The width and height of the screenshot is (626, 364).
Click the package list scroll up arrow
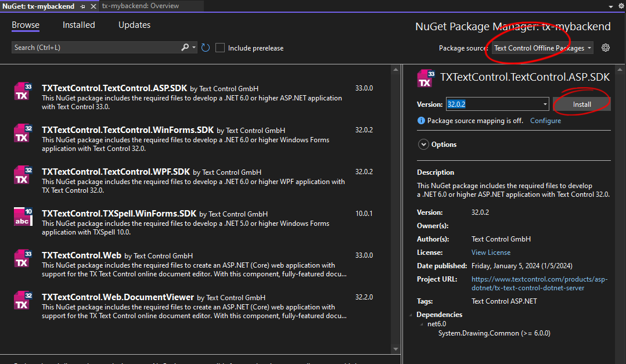[x=395, y=70]
